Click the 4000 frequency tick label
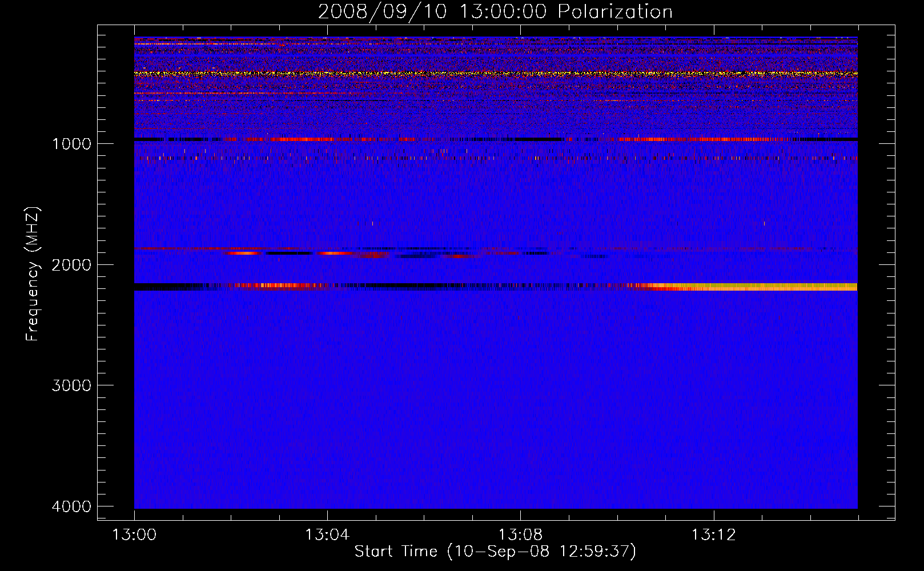 [71, 506]
